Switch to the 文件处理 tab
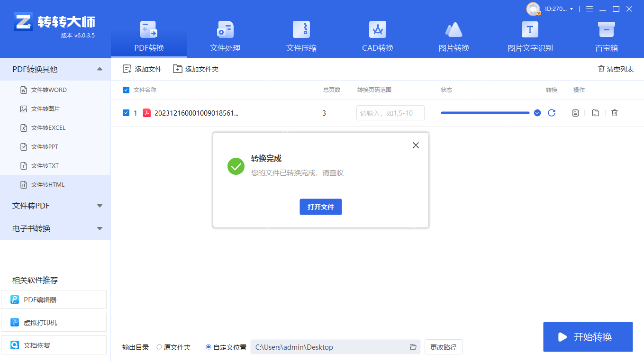644x362 pixels. 225,36
